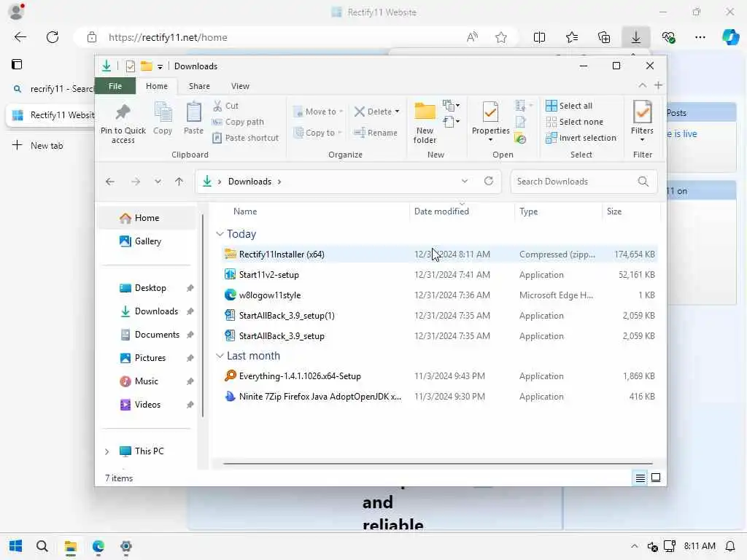Open New tab in Edge
Screen dimensions: 747x560
coord(38,146)
